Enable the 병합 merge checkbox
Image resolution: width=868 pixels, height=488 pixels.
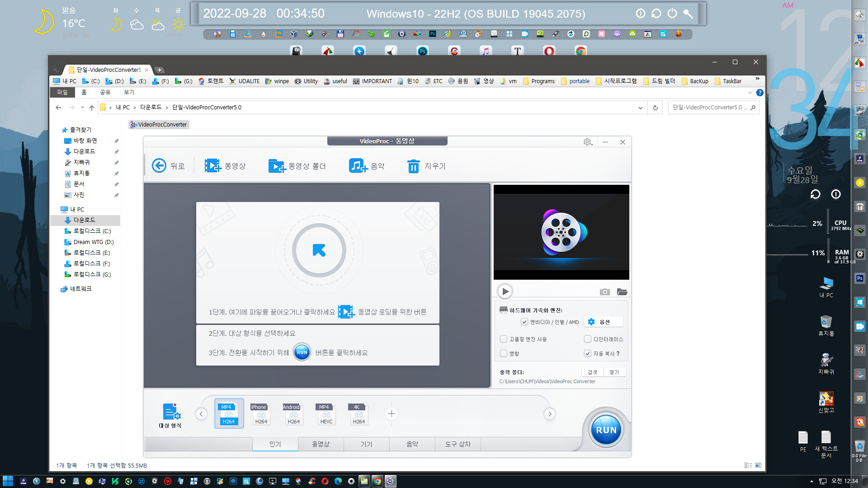tap(504, 353)
